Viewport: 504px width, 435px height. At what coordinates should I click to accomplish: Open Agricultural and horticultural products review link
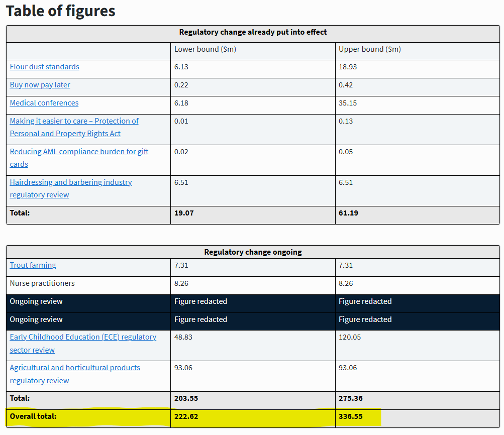pos(74,374)
